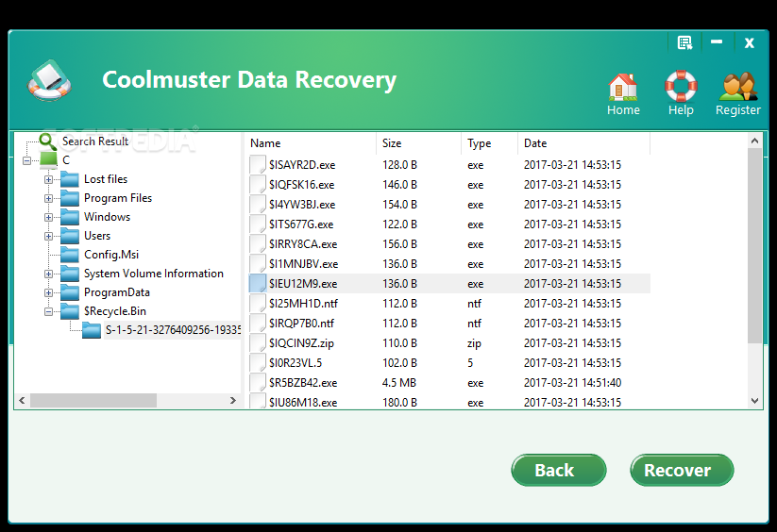Expand the ProgramData node

pos(48,292)
